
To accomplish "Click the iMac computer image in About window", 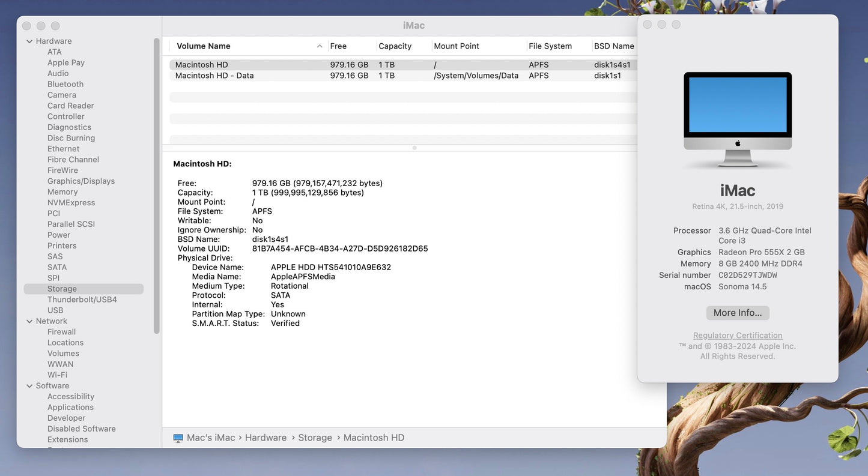I will [x=738, y=119].
